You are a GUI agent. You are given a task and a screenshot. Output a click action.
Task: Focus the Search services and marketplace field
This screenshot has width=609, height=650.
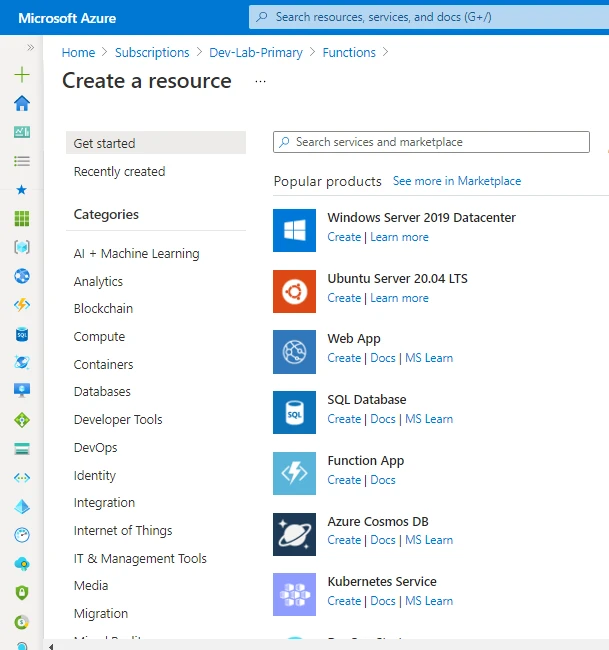(x=431, y=142)
